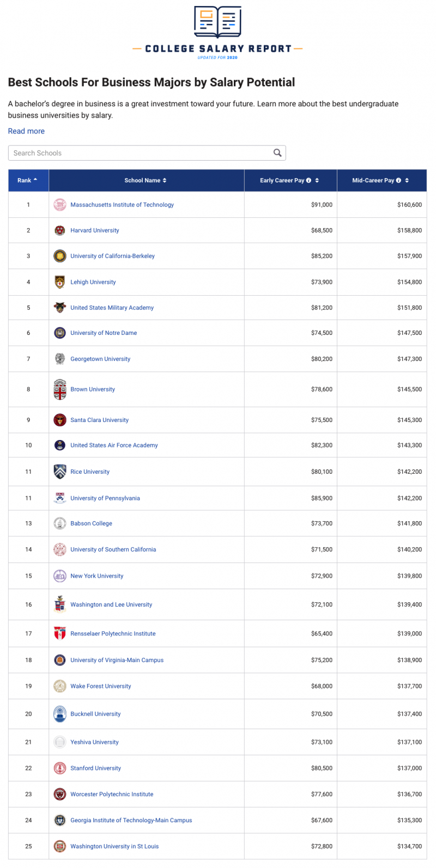436x868 pixels.
Task: Click the Early Career Pay info icon
Action: click(x=309, y=180)
